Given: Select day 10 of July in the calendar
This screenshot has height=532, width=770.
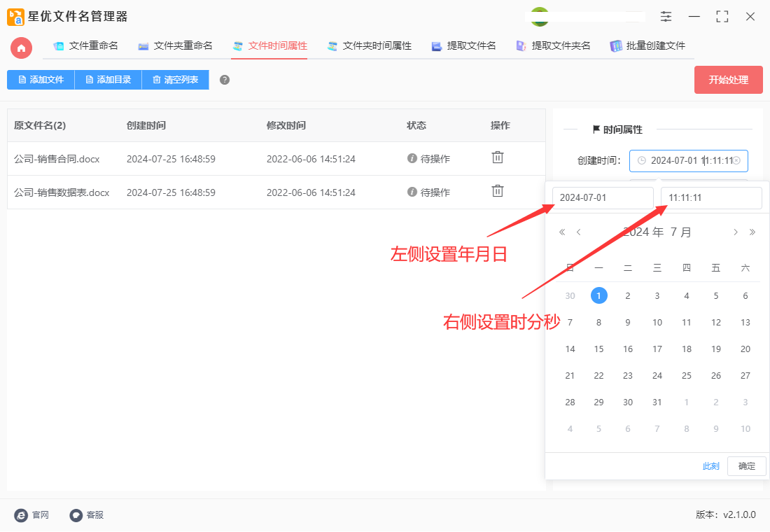Looking at the screenshot, I should (657, 322).
